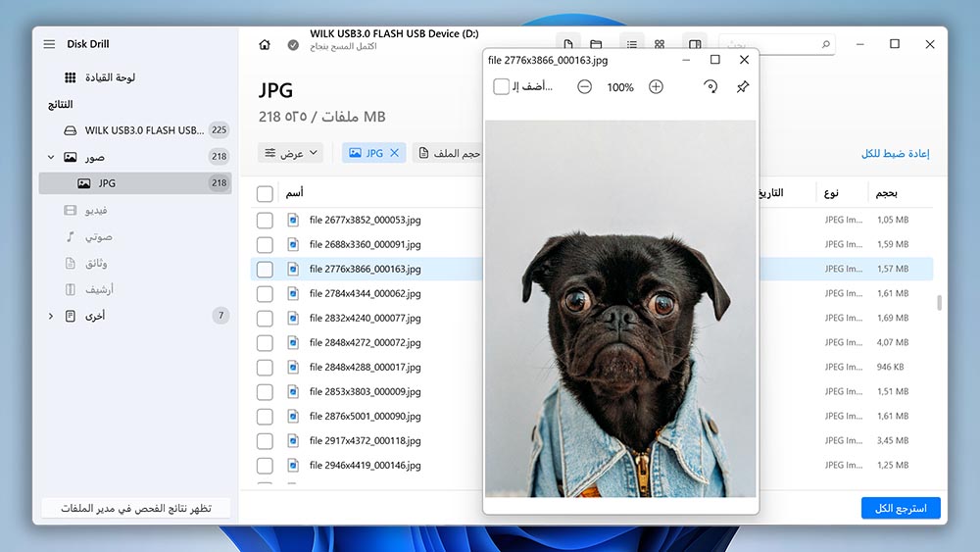Select أرشيف category in sidebar
Screen dimensions: 980x552
[99, 289]
